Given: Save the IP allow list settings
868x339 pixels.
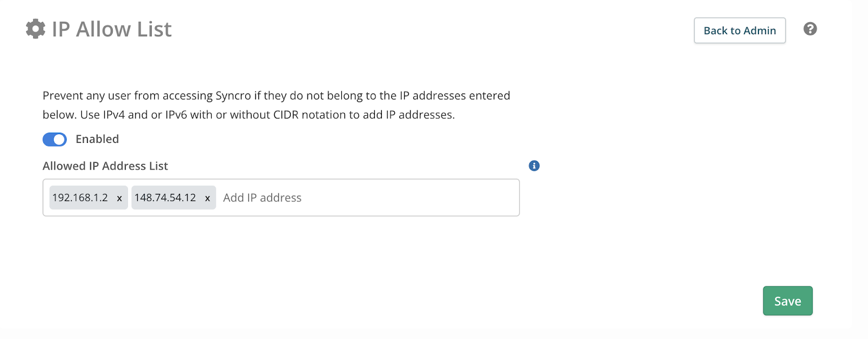Looking at the screenshot, I should click(x=787, y=301).
